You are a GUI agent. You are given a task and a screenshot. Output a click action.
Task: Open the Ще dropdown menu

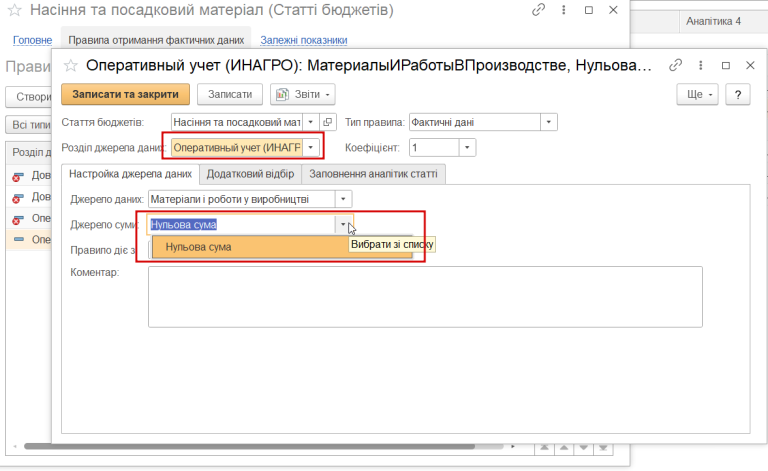click(697, 94)
